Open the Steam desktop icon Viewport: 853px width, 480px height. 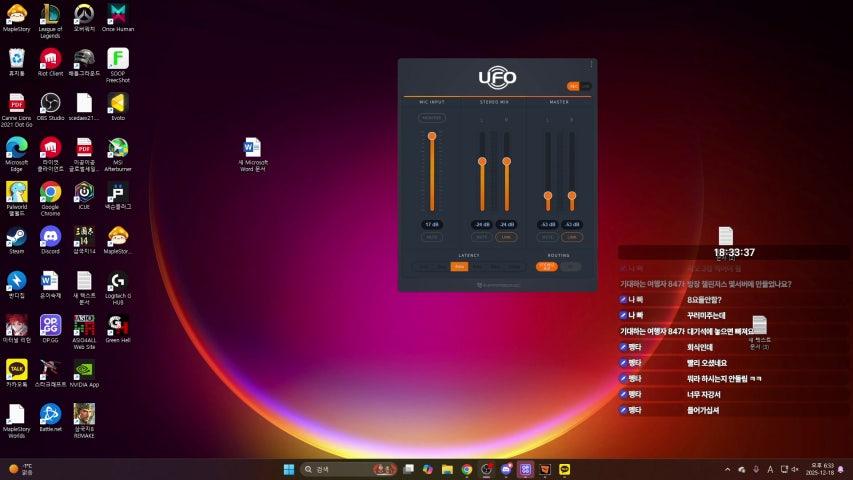coord(16,236)
